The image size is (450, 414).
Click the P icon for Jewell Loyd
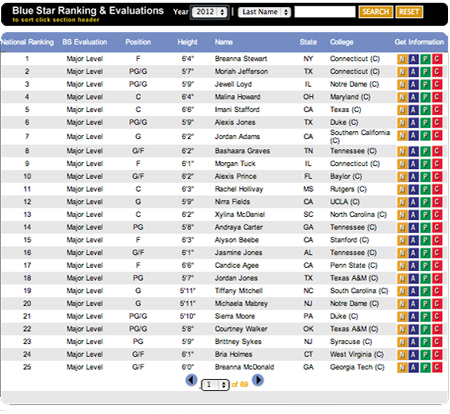[x=425, y=84]
